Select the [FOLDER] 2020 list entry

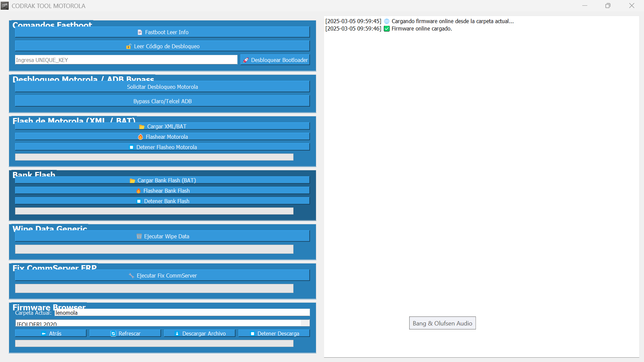coord(158,324)
